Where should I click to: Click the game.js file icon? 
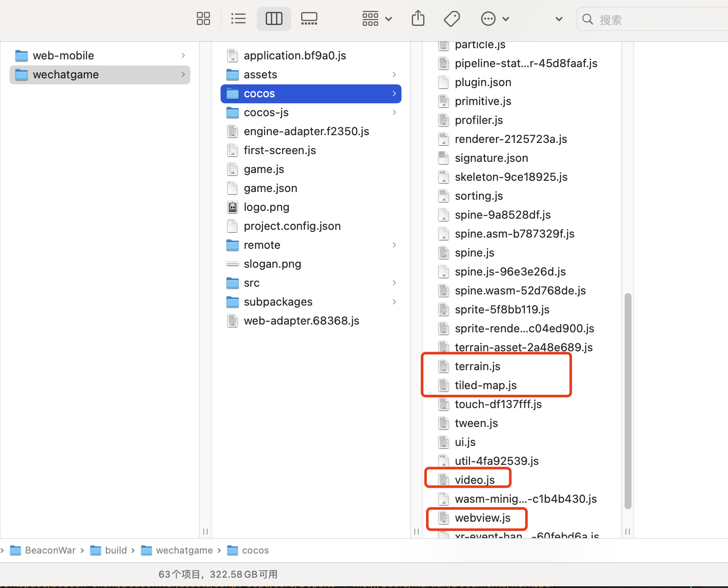233,169
